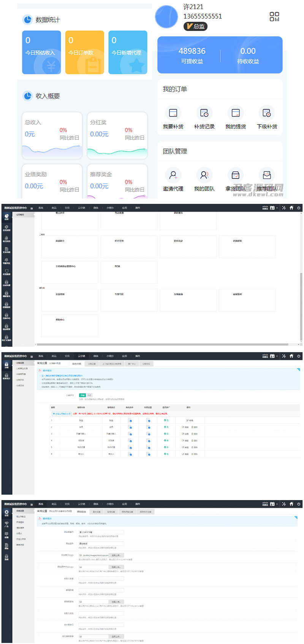Open 下级补货 subordinate restock icon

(267, 113)
